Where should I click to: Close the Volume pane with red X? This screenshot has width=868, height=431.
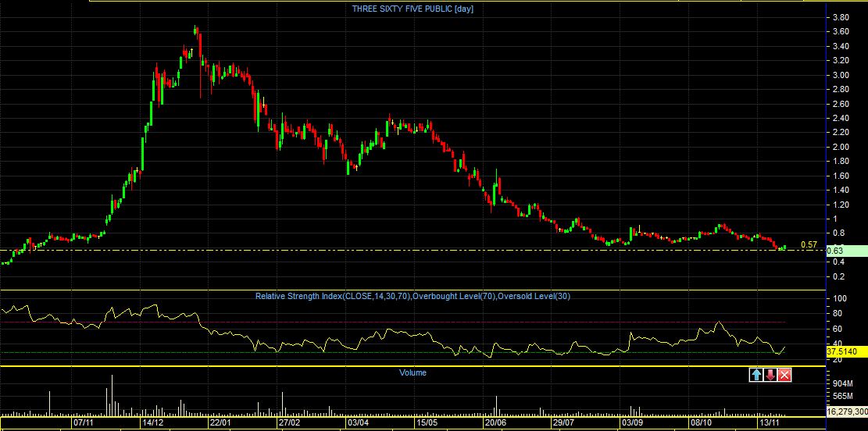click(784, 375)
